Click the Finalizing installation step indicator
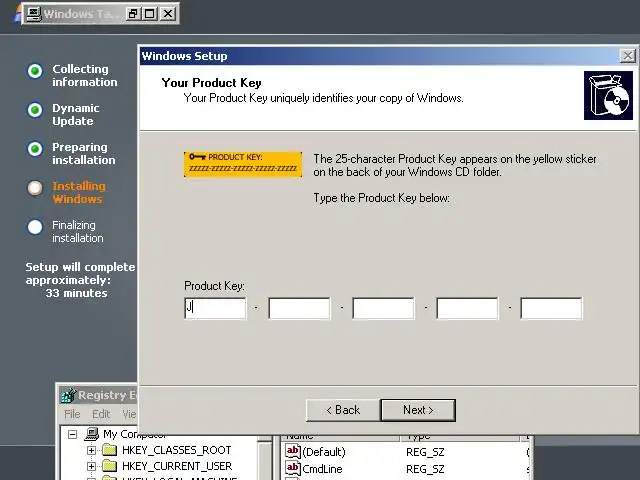The width and height of the screenshot is (640, 480). (x=35, y=227)
